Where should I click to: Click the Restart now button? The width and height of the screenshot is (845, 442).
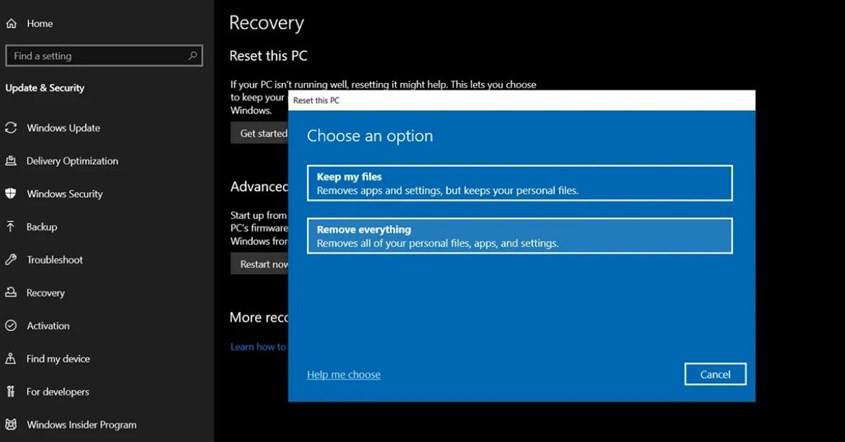tap(260, 264)
